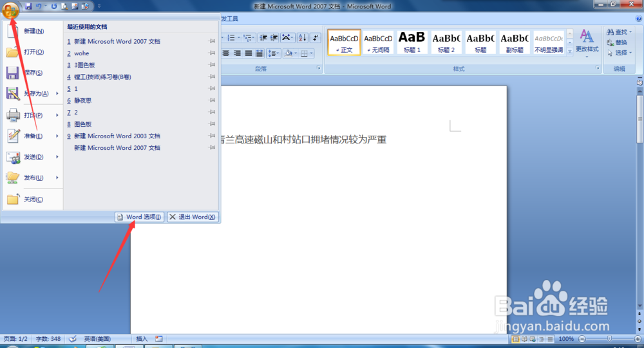Click the A-Z sort icon
The width and height of the screenshot is (644, 348).
pos(302,38)
